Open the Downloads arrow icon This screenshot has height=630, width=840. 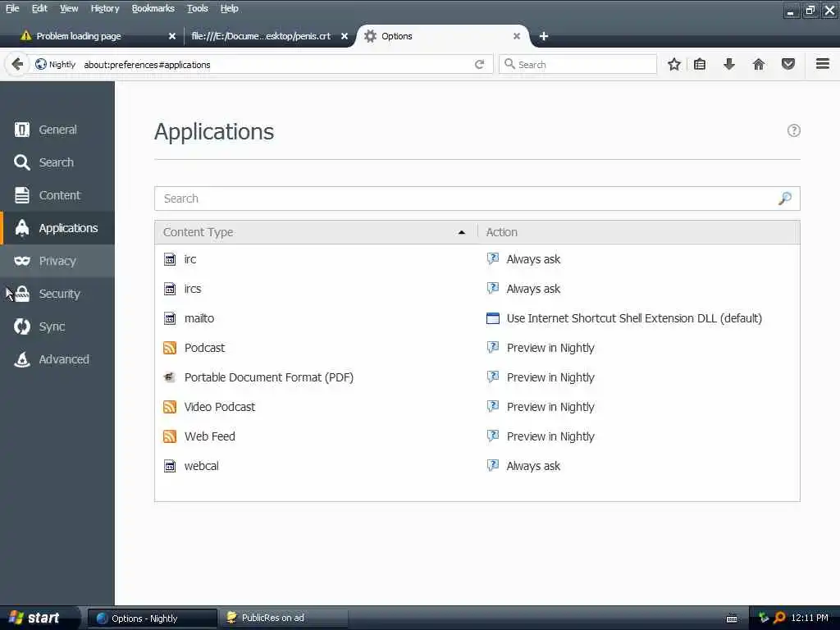(729, 64)
